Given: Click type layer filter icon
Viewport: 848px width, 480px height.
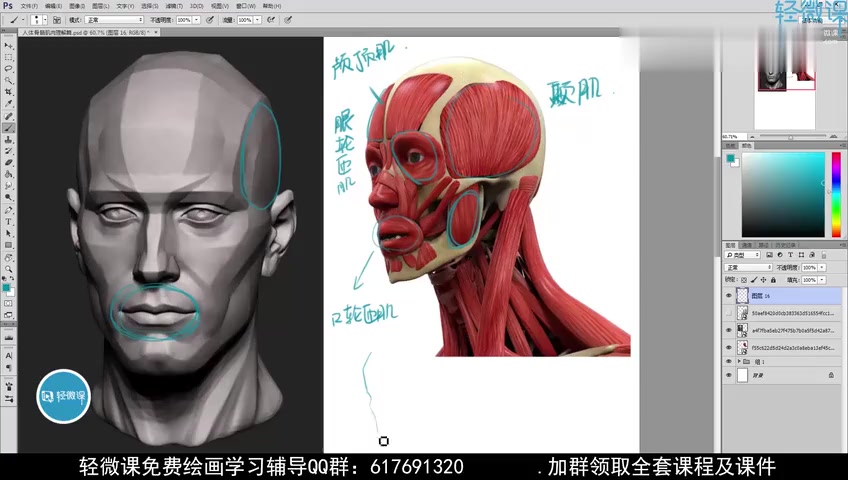Looking at the screenshot, I should click(790, 255).
